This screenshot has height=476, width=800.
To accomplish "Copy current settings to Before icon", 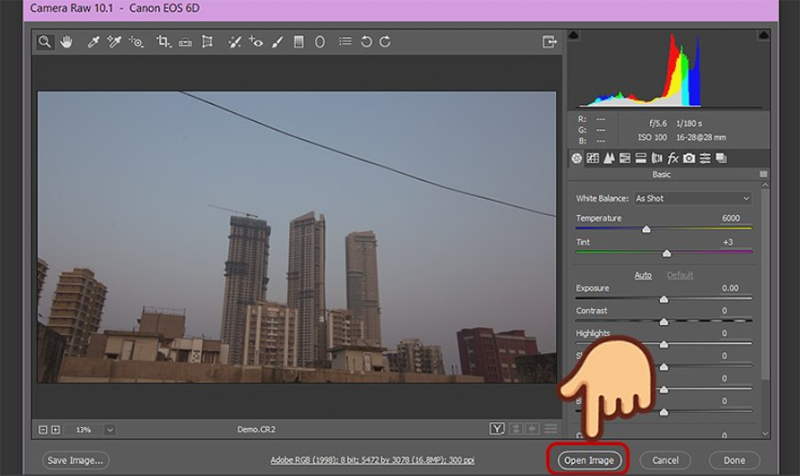I will pos(532,429).
